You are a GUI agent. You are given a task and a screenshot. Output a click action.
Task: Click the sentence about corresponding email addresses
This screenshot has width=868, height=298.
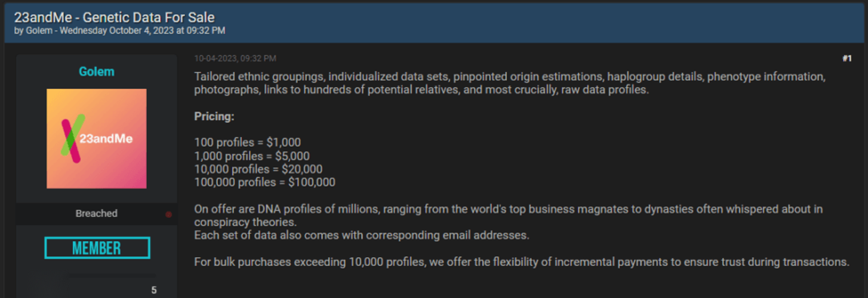click(362, 235)
